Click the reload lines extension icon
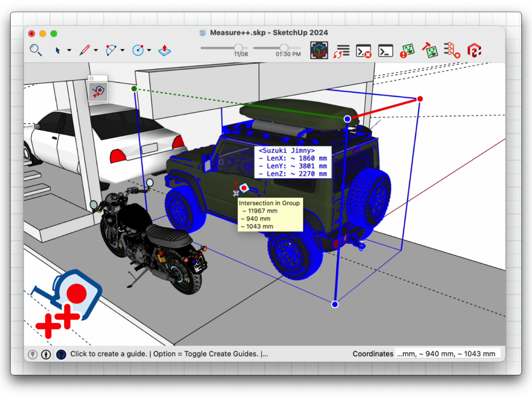This screenshot has height=399, width=532. coord(341,51)
